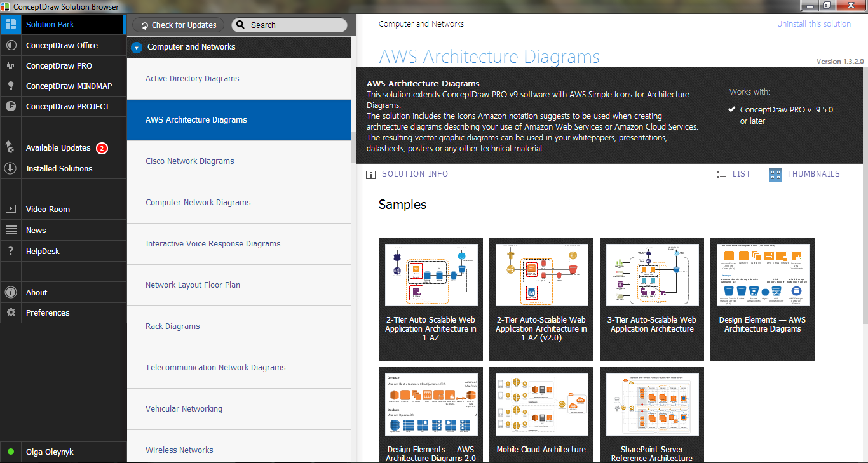The width and height of the screenshot is (868, 463).
Task: Click the ConceptDraw PROJECT pie icon
Action: click(11, 106)
